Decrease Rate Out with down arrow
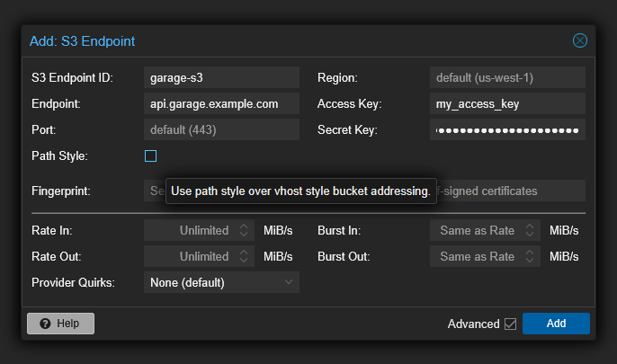 (x=244, y=261)
